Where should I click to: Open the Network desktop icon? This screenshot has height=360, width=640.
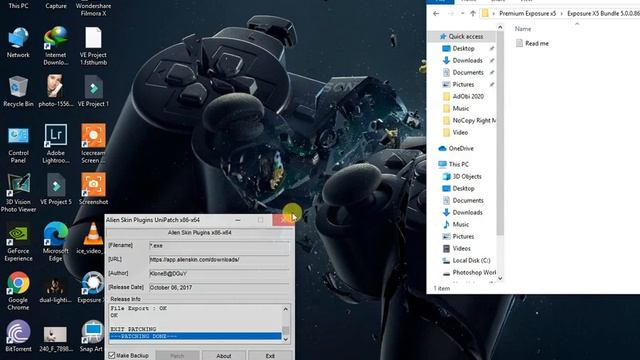click(18, 43)
